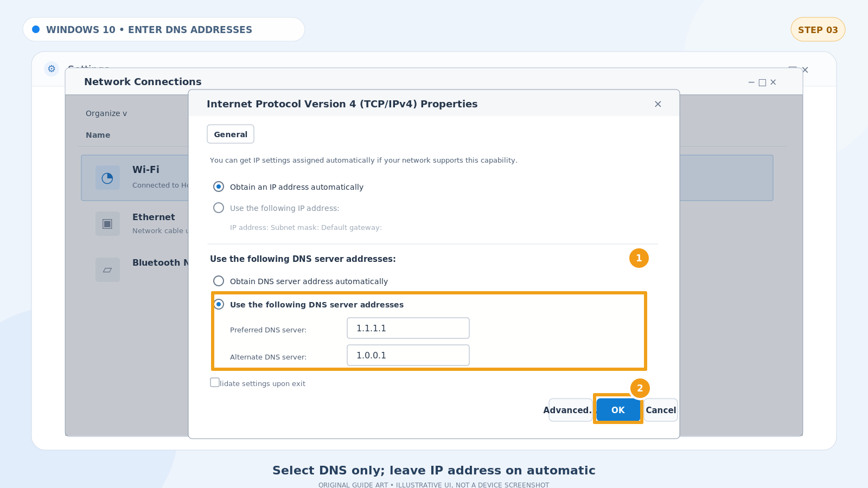
Task: Click the Bluetooth connection name
Action: coord(161,262)
